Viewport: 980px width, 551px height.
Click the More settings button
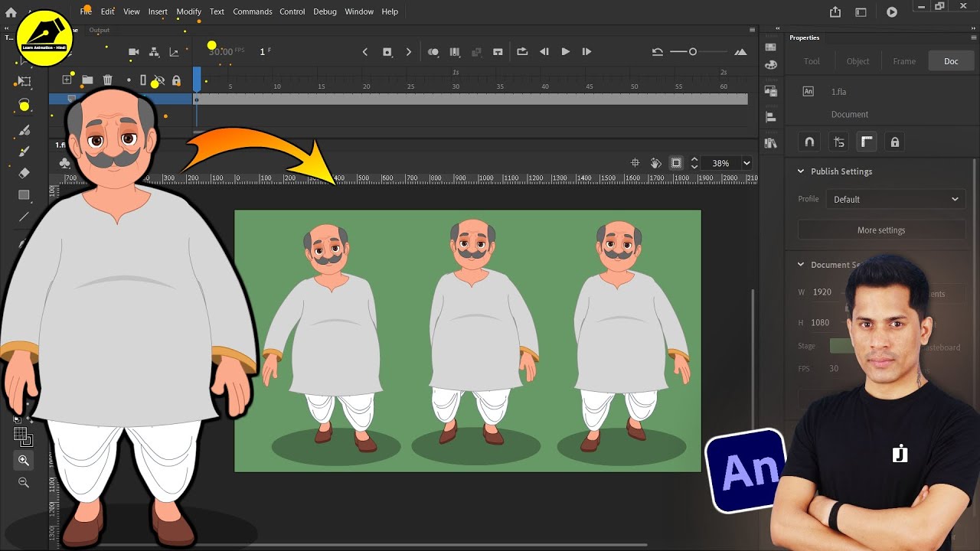881,230
